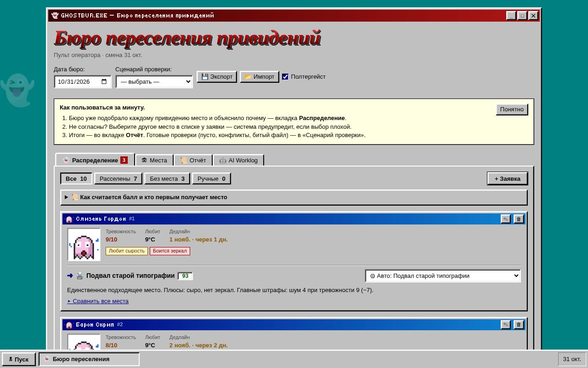Click the 'Подвал старой типографии' place name heading
This screenshot has height=368, width=588.
point(130,276)
